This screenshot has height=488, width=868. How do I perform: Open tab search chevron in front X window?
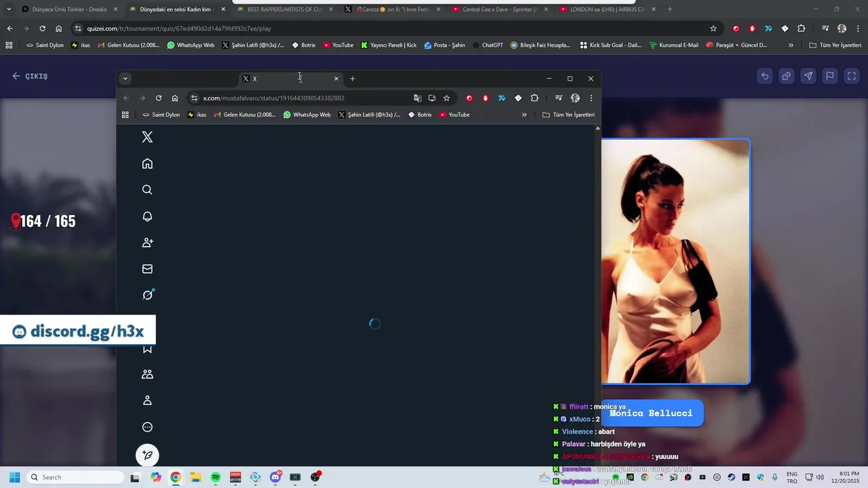coord(125,79)
